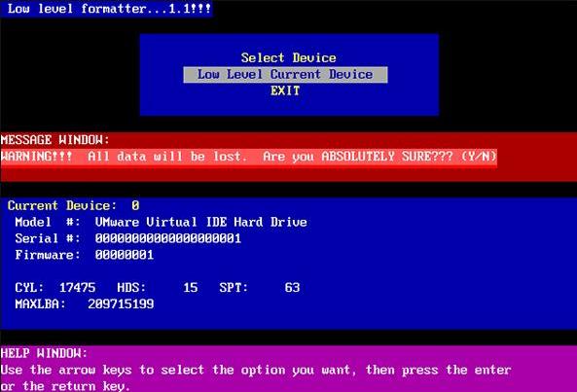Click the HELP WINDOW heading
This screenshot has width=577, height=392.
44,353
